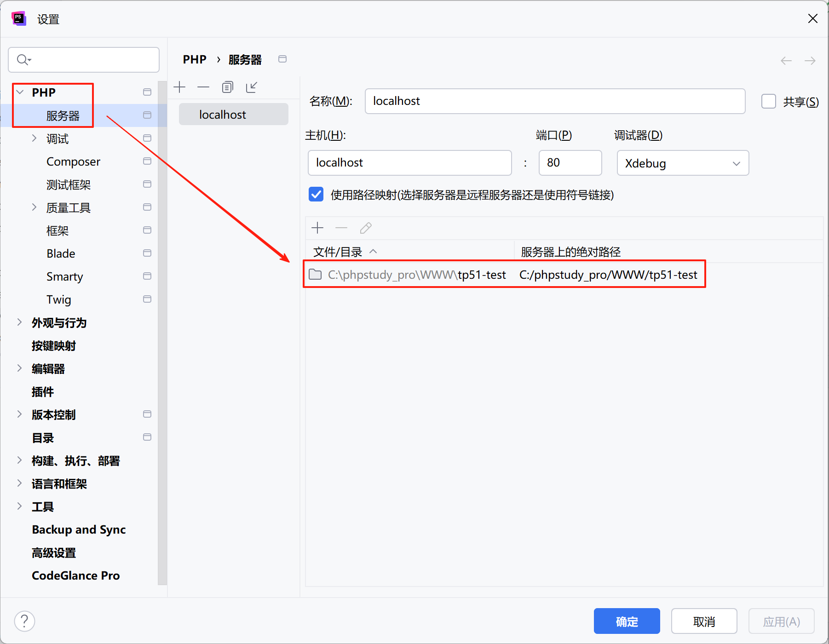Click the remove server minus icon
The image size is (829, 644).
tap(203, 87)
